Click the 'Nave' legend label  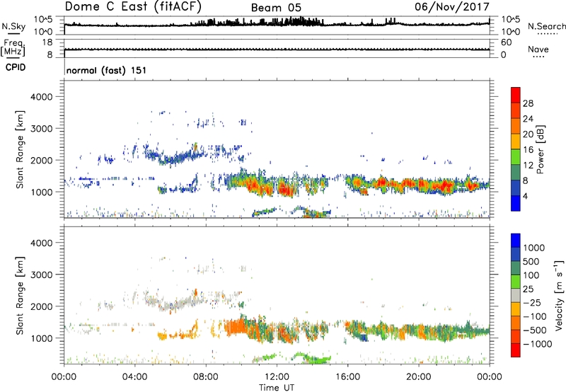[x=538, y=49]
